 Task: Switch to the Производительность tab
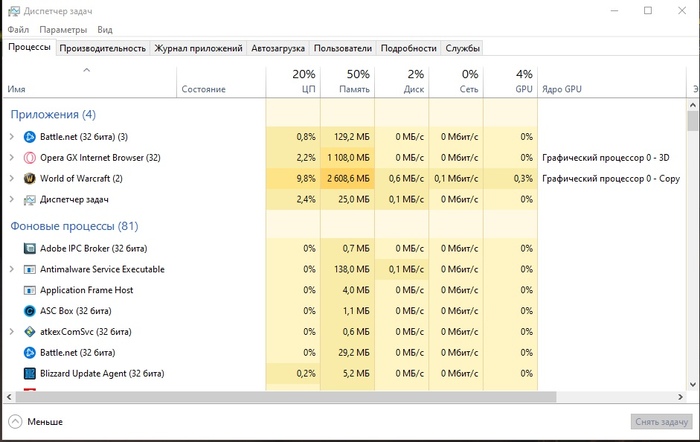click(x=103, y=48)
